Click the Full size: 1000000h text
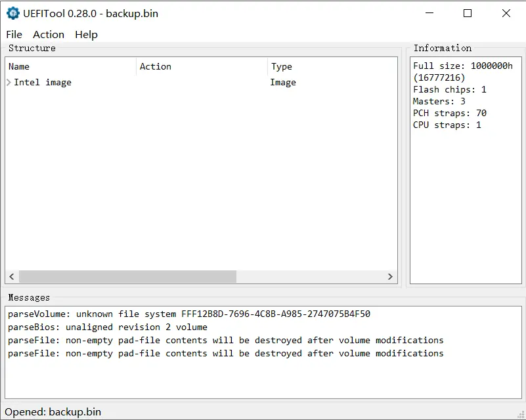 [x=463, y=66]
